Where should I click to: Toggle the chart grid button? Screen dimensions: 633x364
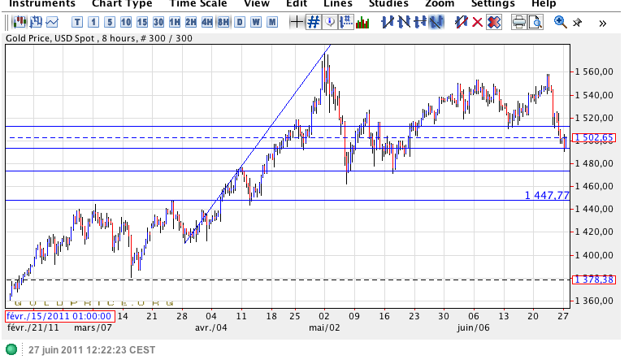(x=314, y=22)
